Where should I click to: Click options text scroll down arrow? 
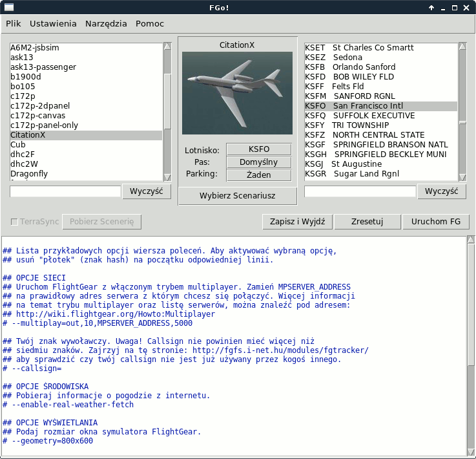click(471, 452)
